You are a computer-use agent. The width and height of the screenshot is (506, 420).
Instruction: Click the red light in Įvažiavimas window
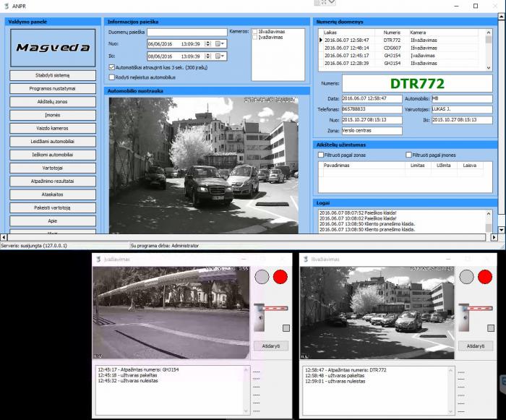(280, 277)
